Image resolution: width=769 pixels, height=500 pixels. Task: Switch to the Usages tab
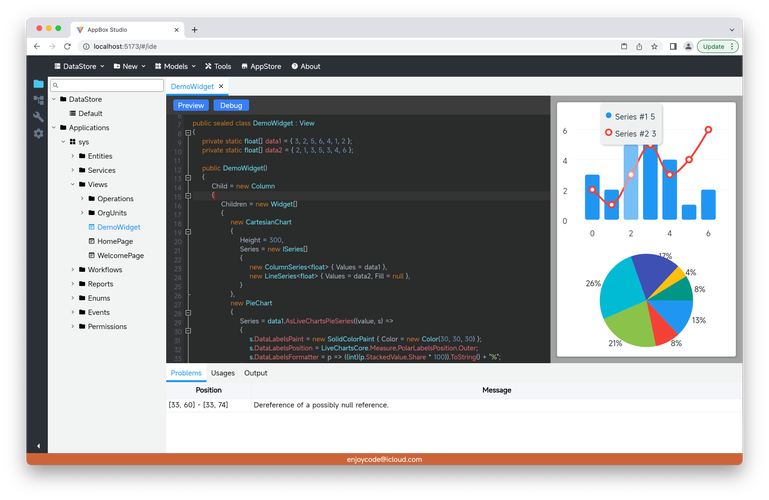click(x=223, y=373)
